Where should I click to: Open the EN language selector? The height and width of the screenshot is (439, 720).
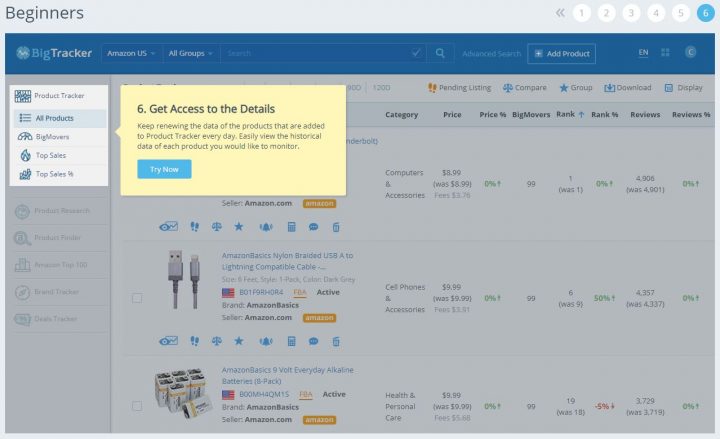point(643,53)
